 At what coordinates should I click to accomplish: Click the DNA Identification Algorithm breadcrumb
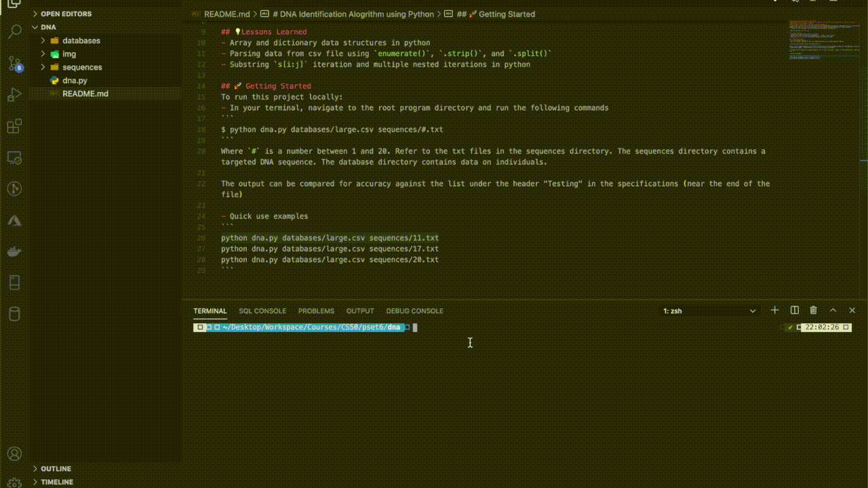click(353, 14)
